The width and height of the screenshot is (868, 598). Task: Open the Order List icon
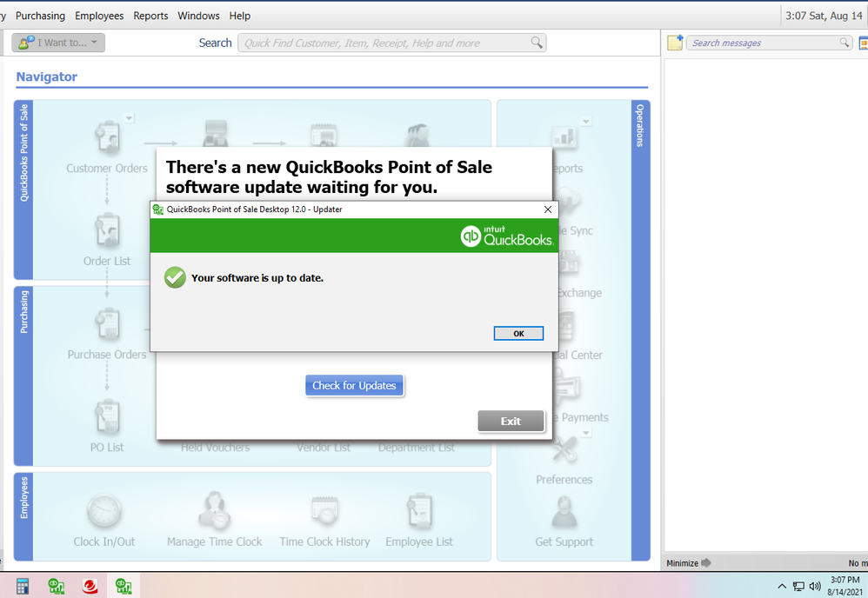coord(107,230)
